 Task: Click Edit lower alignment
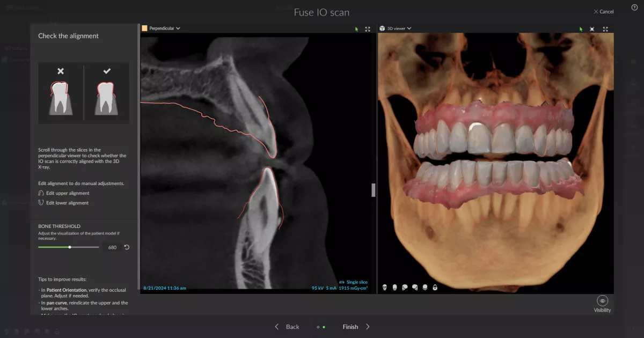[63, 203]
